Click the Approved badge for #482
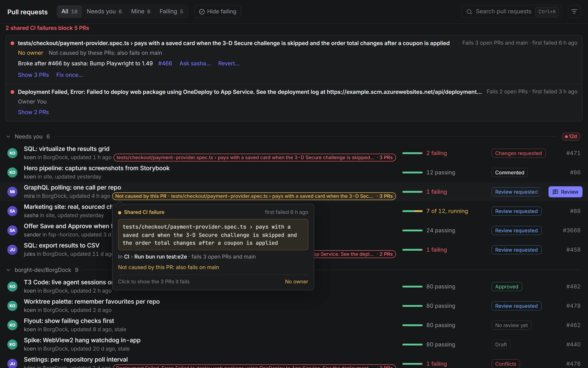This screenshot has width=588, height=368. click(507, 287)
